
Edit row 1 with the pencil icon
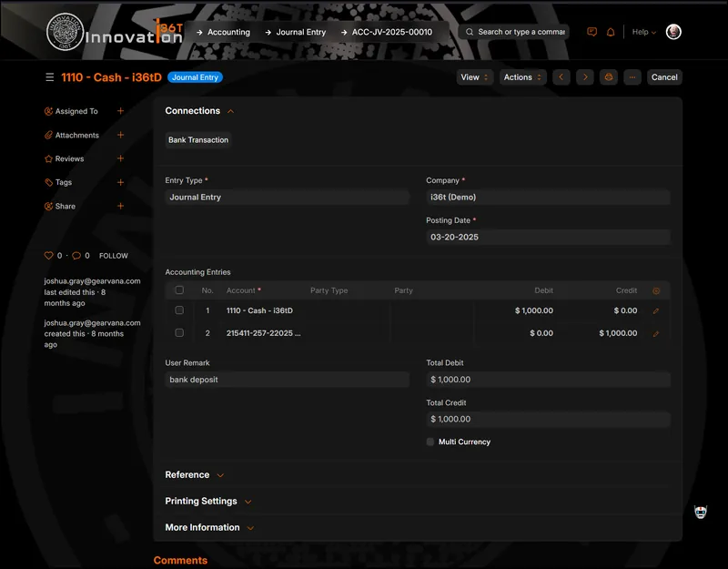tap(656, 310)
